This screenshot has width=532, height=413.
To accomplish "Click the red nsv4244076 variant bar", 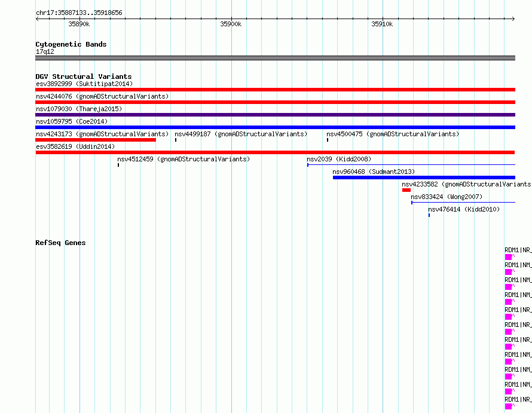I will coord(275,102).
